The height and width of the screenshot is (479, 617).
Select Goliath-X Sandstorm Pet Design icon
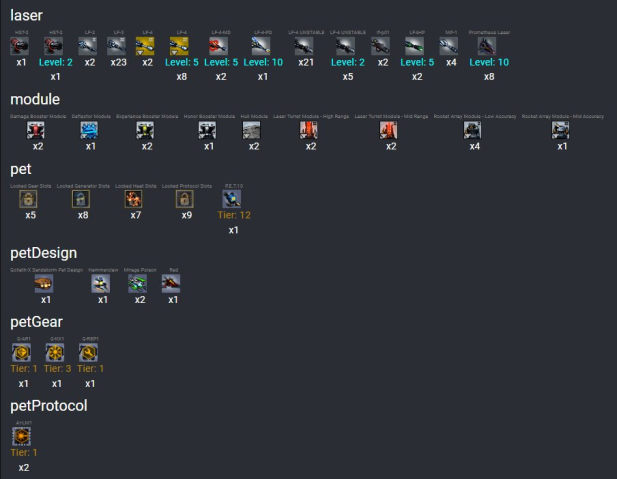coord(44,283)
